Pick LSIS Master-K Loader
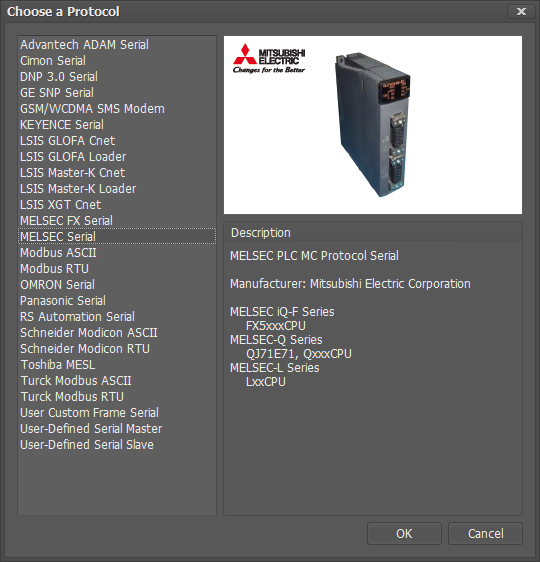The width and height of the screenshot is (540, 562). (117, 189)
